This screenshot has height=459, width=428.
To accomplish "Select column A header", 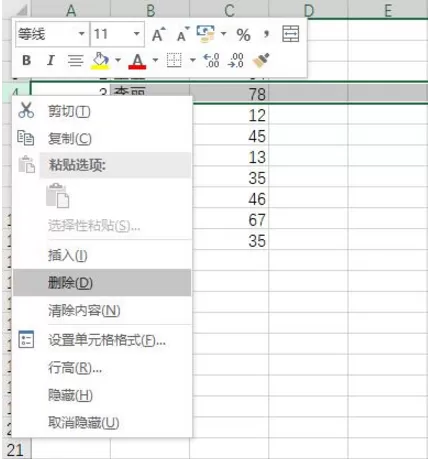I will [x=71, y=11].
